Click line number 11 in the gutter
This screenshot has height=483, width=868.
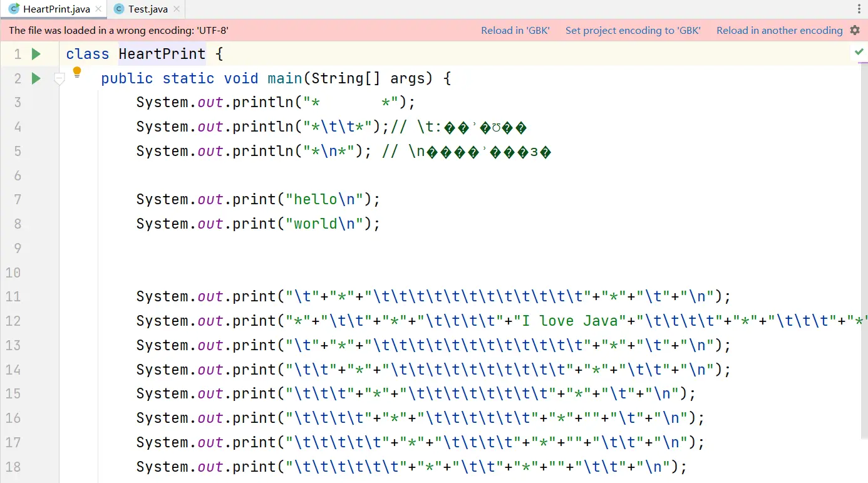(13, 296)
